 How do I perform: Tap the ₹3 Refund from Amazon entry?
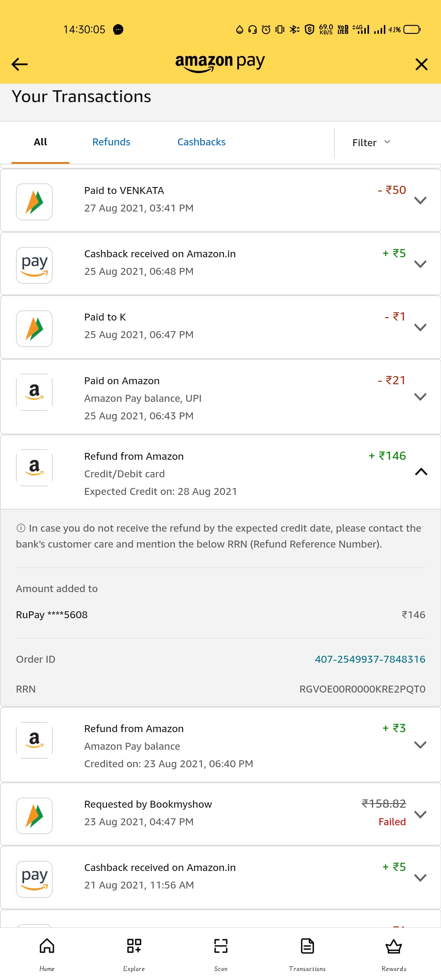(x=204, y=745)
